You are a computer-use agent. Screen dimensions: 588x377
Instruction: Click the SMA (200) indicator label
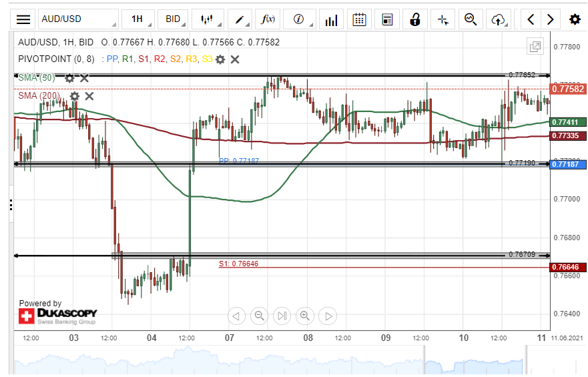coord(39,96)
